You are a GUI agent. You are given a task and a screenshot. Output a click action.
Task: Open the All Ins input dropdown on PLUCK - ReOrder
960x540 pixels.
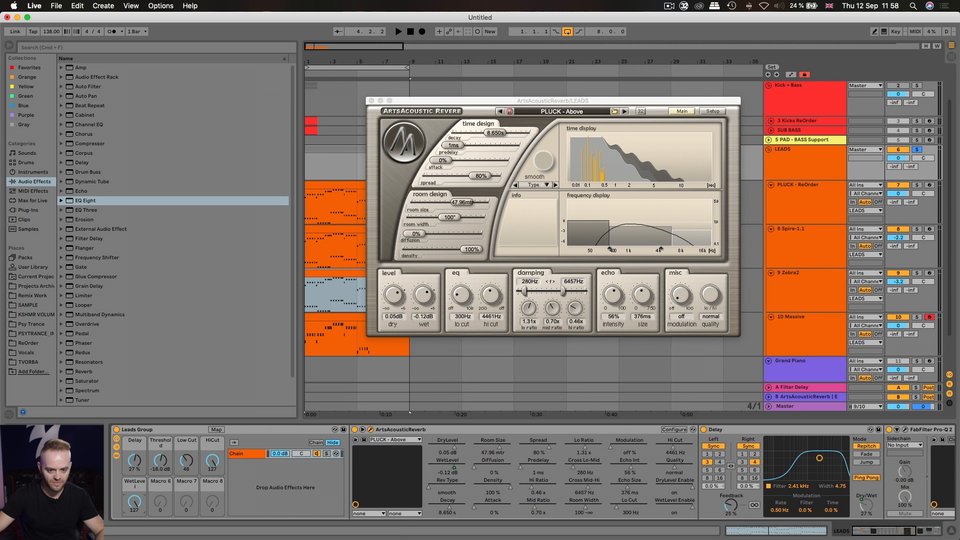pyautogui.click(x=864, y=185)
